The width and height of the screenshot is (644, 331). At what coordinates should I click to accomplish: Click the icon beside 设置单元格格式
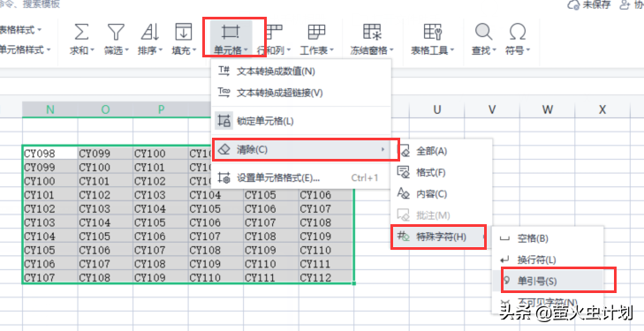(x=224, y=177)
